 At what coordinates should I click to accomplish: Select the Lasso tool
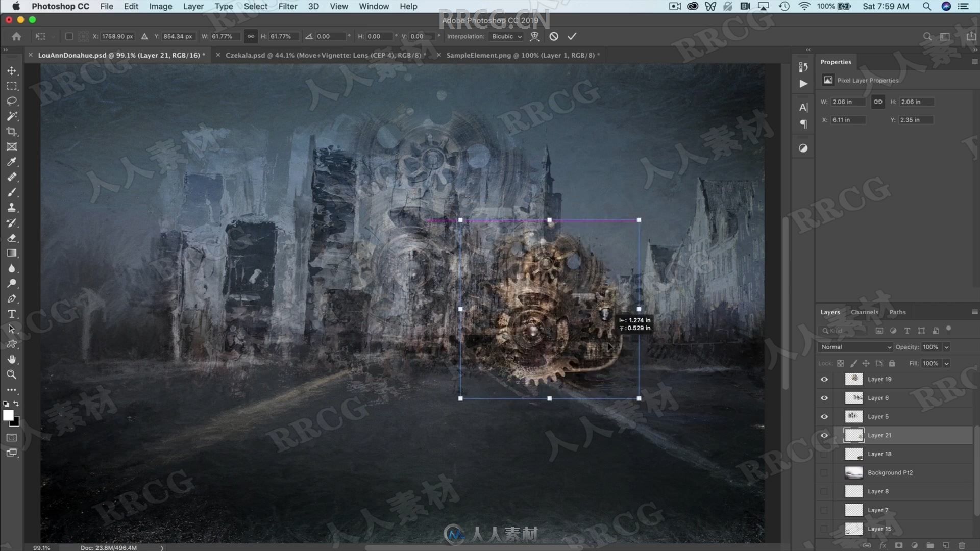coord(12,101)
